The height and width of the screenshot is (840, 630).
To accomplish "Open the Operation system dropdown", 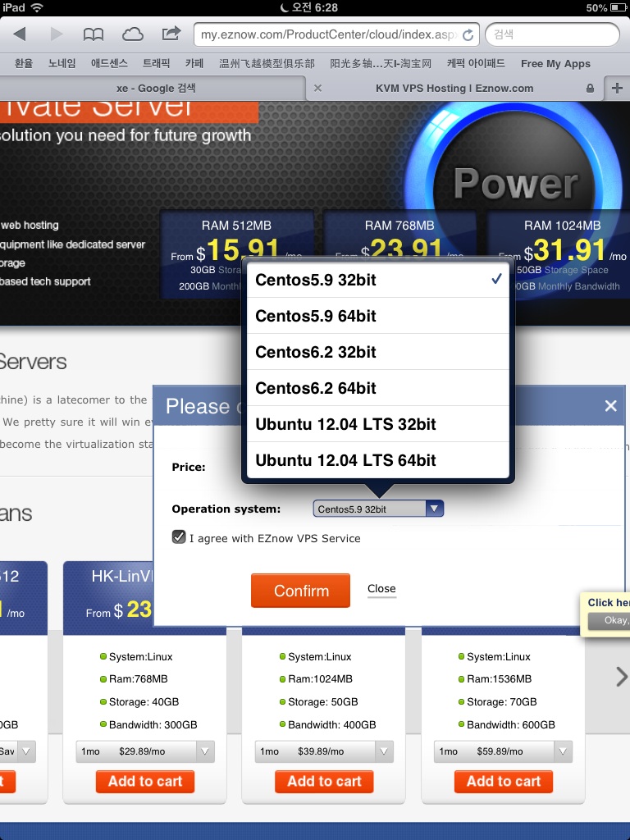I will click(378, 509).
